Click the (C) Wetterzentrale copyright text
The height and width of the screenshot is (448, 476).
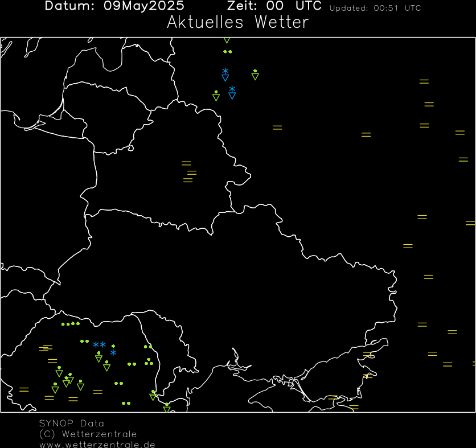88,434
